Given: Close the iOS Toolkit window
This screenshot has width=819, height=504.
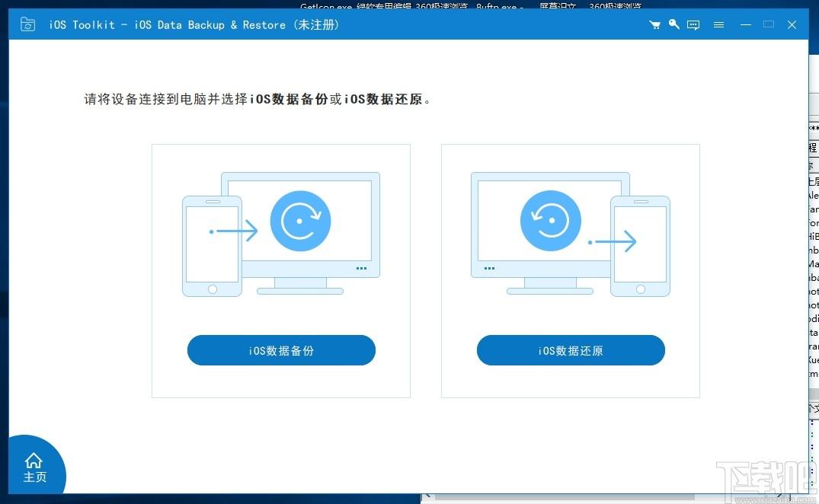Looking at the screenshot, I should click(792, 25).
